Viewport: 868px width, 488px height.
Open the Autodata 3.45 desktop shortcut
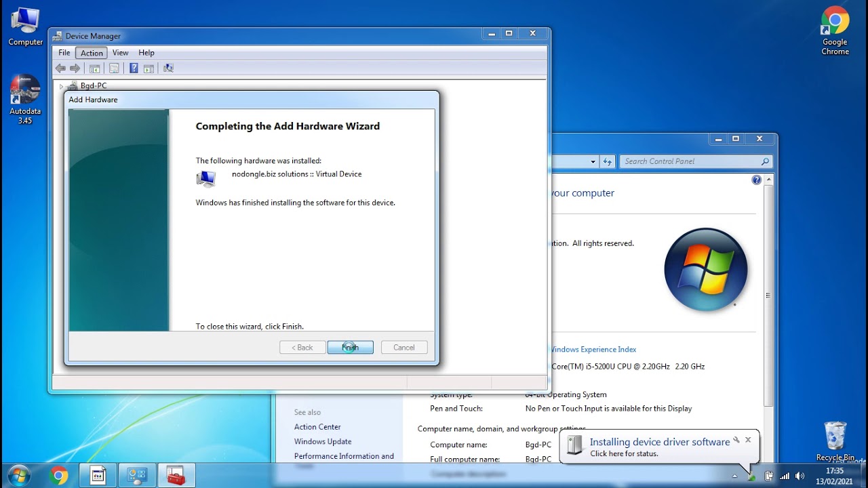(25, 99)
